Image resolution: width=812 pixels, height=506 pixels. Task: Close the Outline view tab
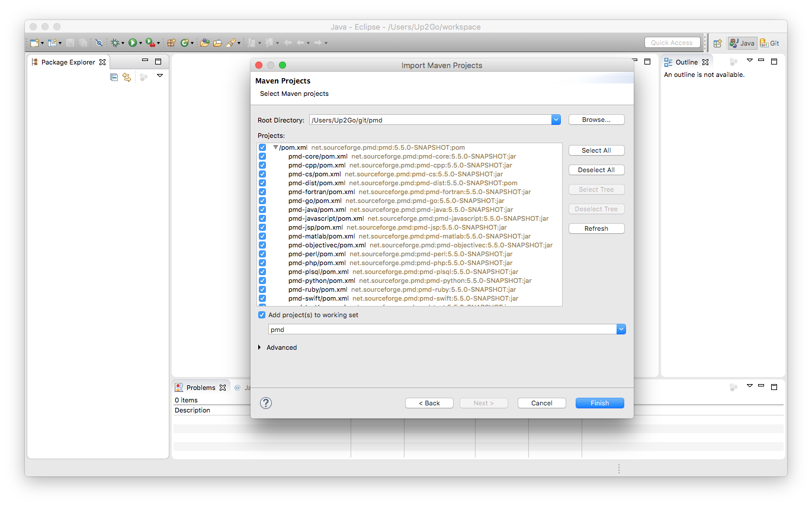tap(705, 62)
